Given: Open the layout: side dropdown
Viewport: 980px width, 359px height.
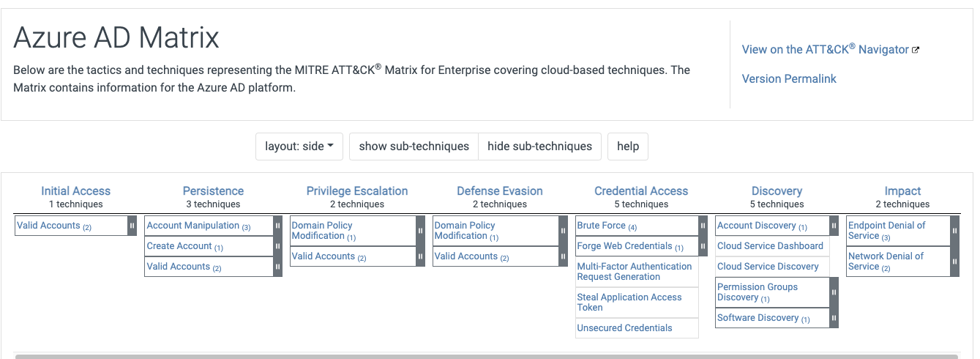Looking at the screenshot, I should (299, 147).
